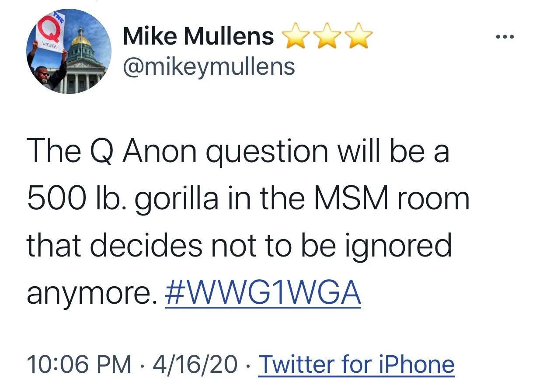Open Mike Mullens' profile picture
Image resolution: width=543 pixels, height=392 pixels.
click(69, 52)
